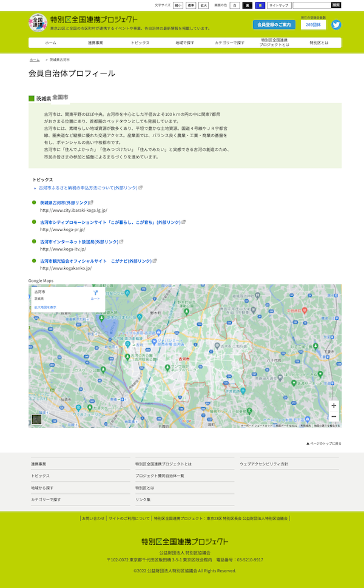Select black screen color option
This screenshot has width=364, height=588.
coord(247,5)
